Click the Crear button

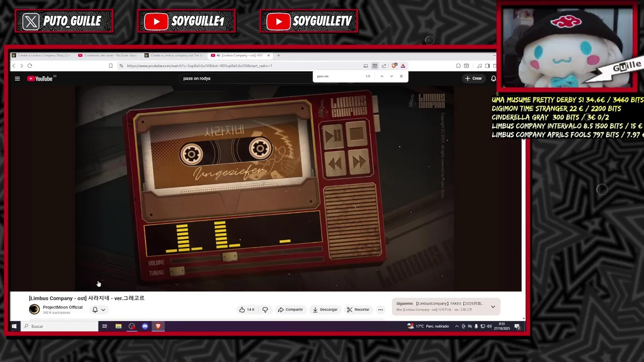(473, 78)
